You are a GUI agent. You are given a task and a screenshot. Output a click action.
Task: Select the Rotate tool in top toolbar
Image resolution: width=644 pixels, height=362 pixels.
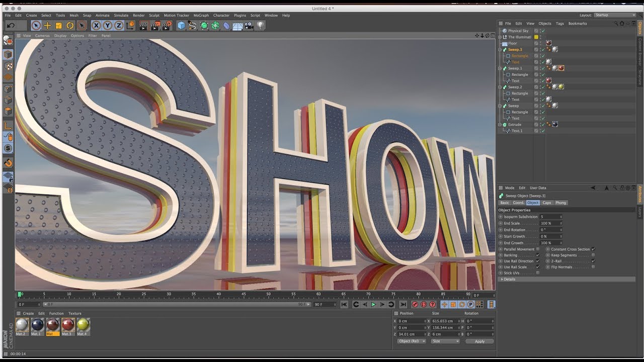[x=70, y=26]
